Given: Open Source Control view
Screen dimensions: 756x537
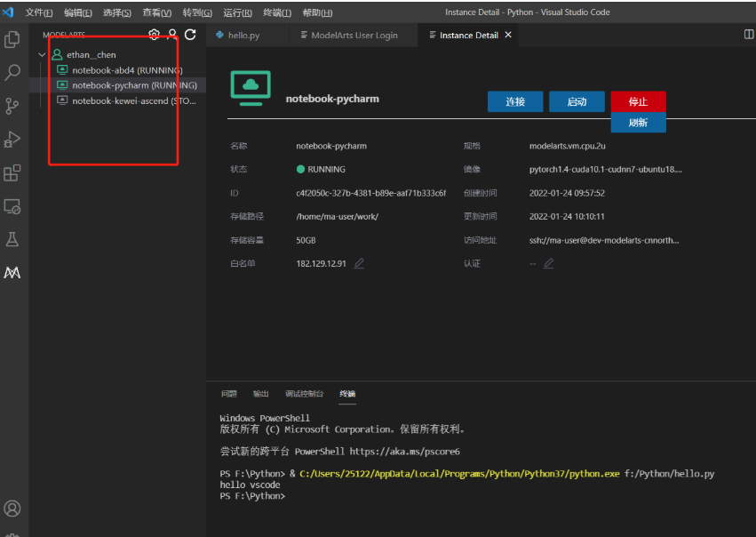Looking at the screenshot, I should (12, 106).
